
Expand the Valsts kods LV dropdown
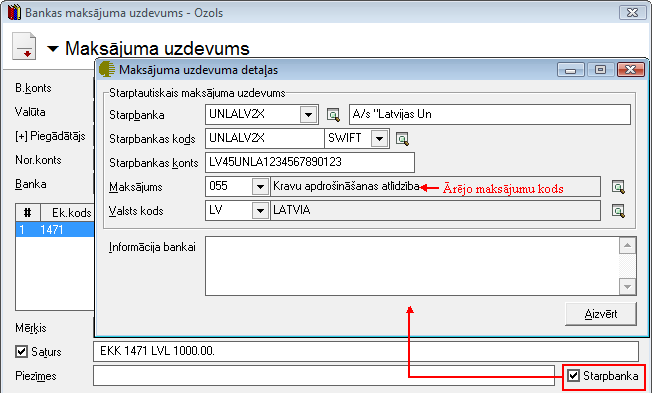[260, 211]
